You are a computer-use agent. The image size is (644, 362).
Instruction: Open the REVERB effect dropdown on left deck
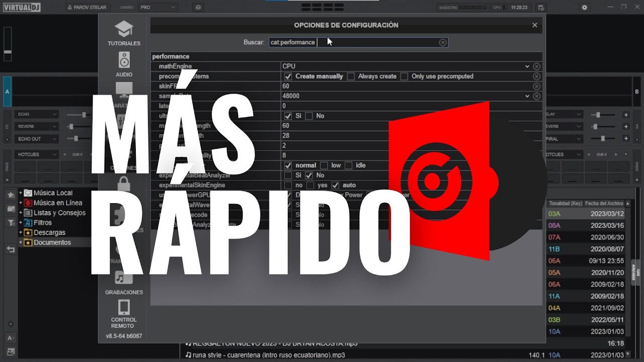[37, 127]
